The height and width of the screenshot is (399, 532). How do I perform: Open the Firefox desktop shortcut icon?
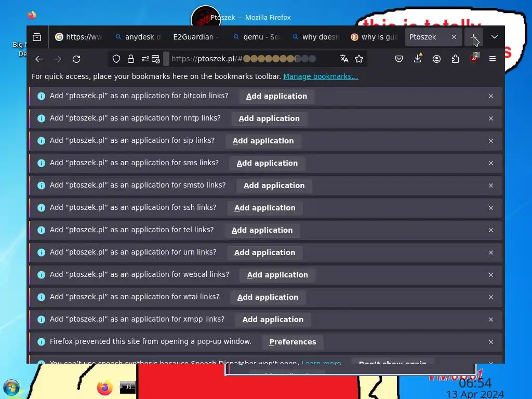coord(32,15)
